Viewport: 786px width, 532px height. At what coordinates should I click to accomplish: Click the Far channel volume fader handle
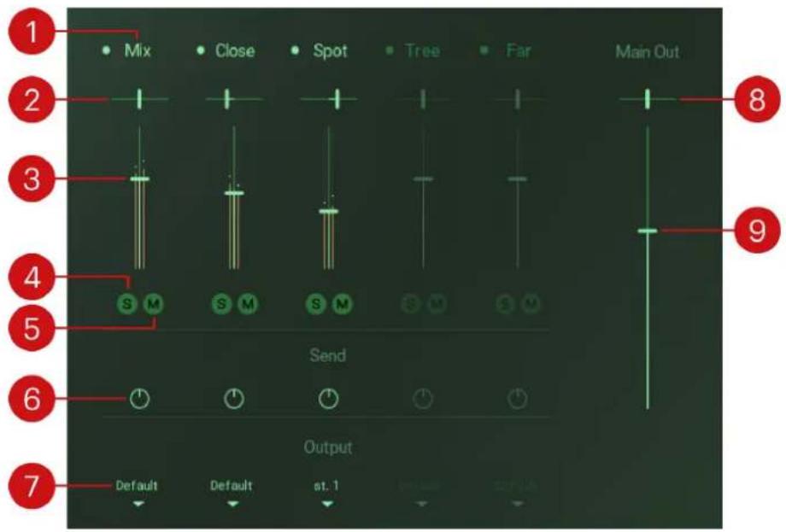coord(518,178)
